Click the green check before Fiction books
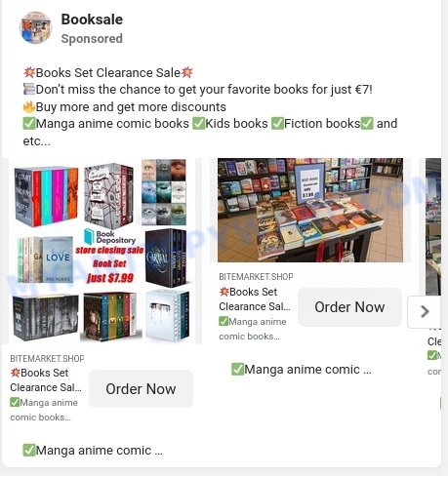Screen dimensions: 448x477 [x=277, y=124]
